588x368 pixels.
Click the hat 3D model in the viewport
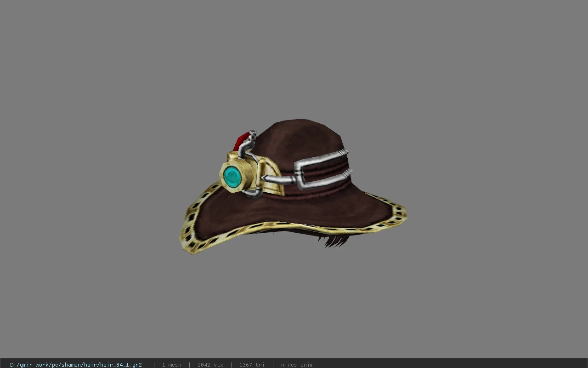(293, 186)
